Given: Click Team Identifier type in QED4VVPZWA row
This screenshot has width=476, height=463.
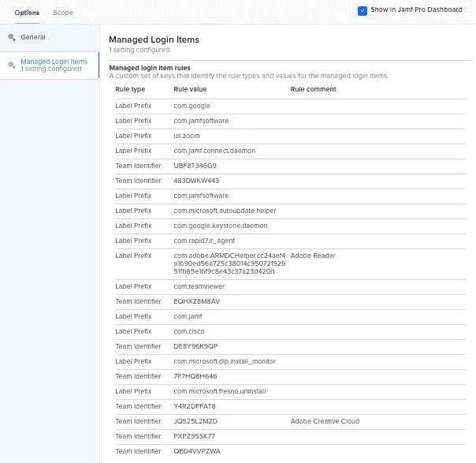Looking at the screenshot, I should (x=138, y=451).
